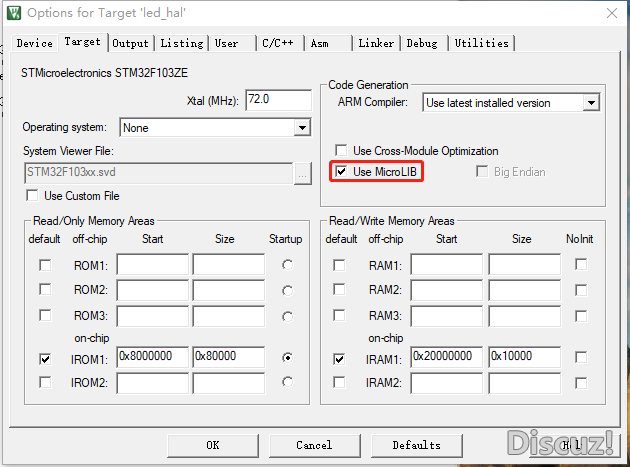Select the ROM1 Startup radio button

point(287,265)
